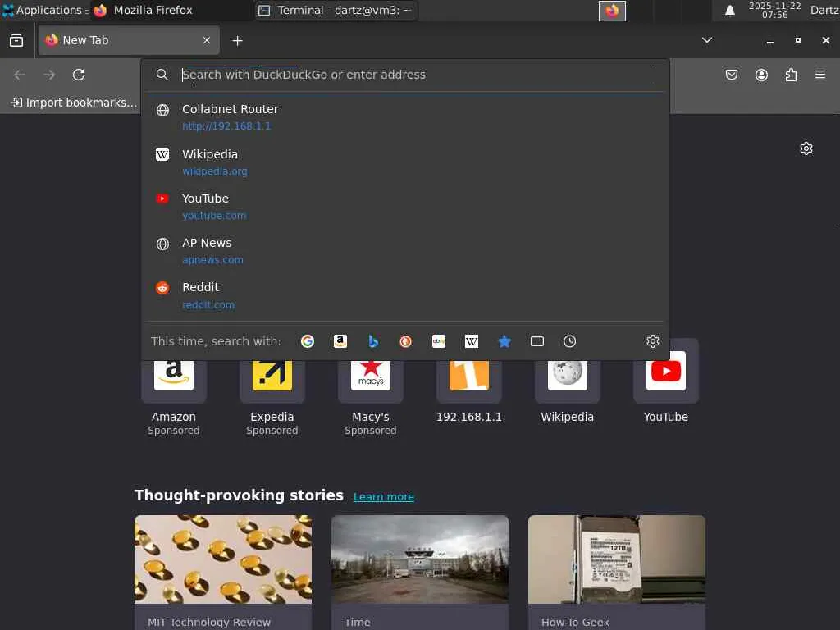List all tabs chevron
The height and width of the screenshot is (630, 840).
click(x=707, y=40)
